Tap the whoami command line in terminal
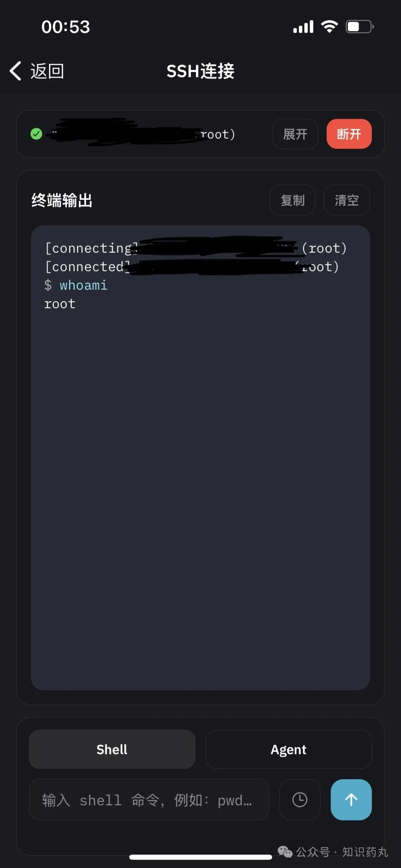The image size is (401, 868). (76, 285)
